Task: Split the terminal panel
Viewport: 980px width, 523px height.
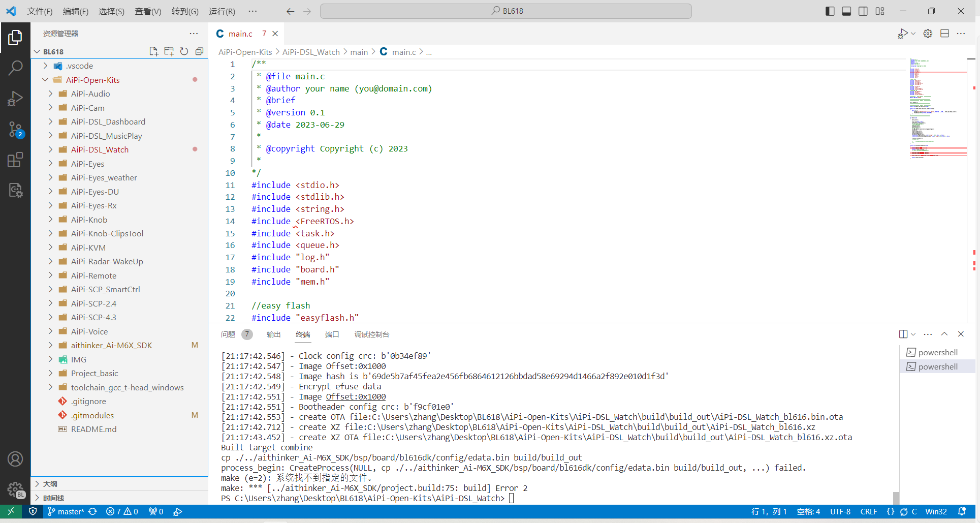Action: (x=903, y=334)
